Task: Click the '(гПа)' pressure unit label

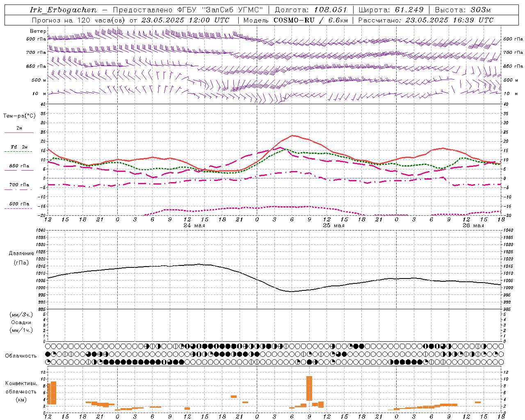Action: 21,263
